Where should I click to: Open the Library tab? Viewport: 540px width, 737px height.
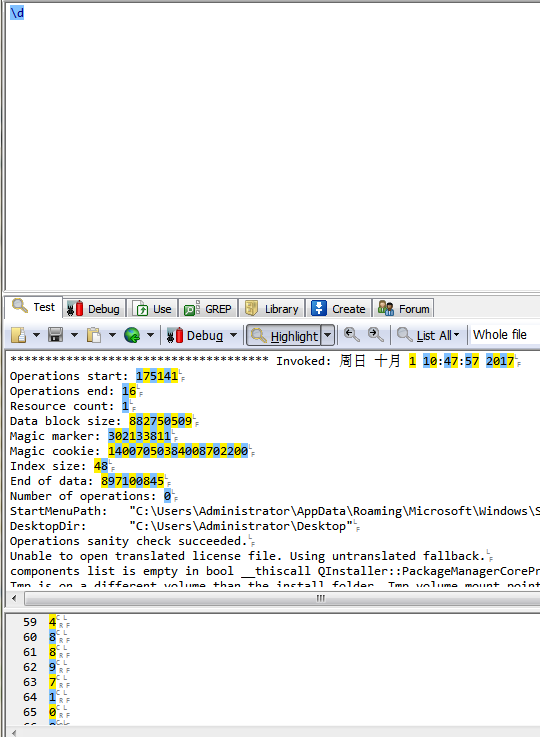click(x=272, y=309)
